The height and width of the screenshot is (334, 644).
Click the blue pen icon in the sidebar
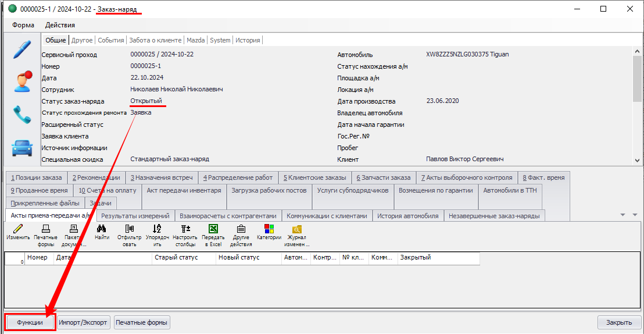22,50
